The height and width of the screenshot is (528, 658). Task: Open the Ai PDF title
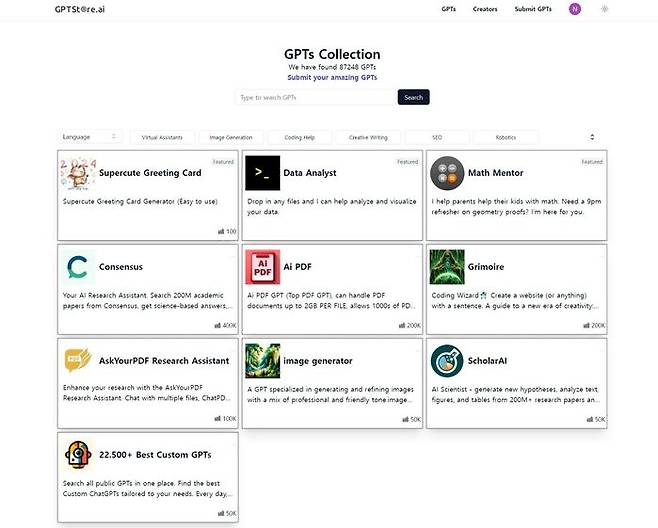[298, 267]
